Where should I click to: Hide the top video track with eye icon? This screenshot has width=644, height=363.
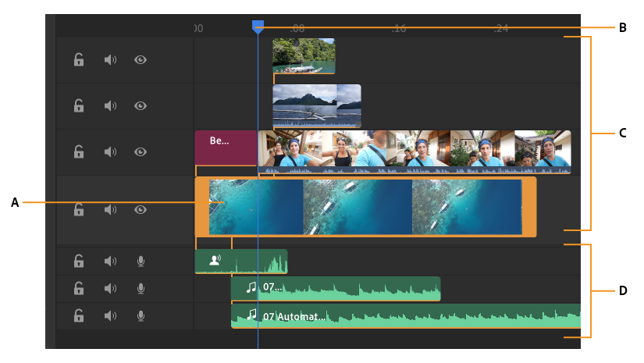141,60
